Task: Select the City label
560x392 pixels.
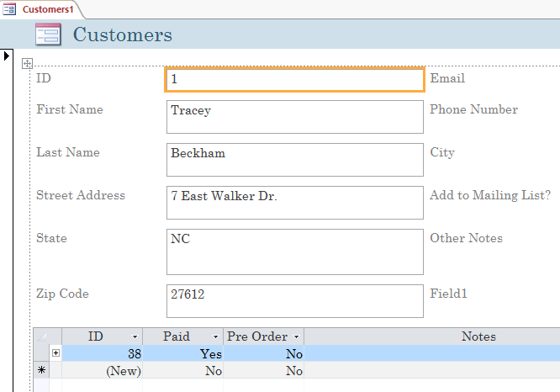Action: [x=442, y=152]
